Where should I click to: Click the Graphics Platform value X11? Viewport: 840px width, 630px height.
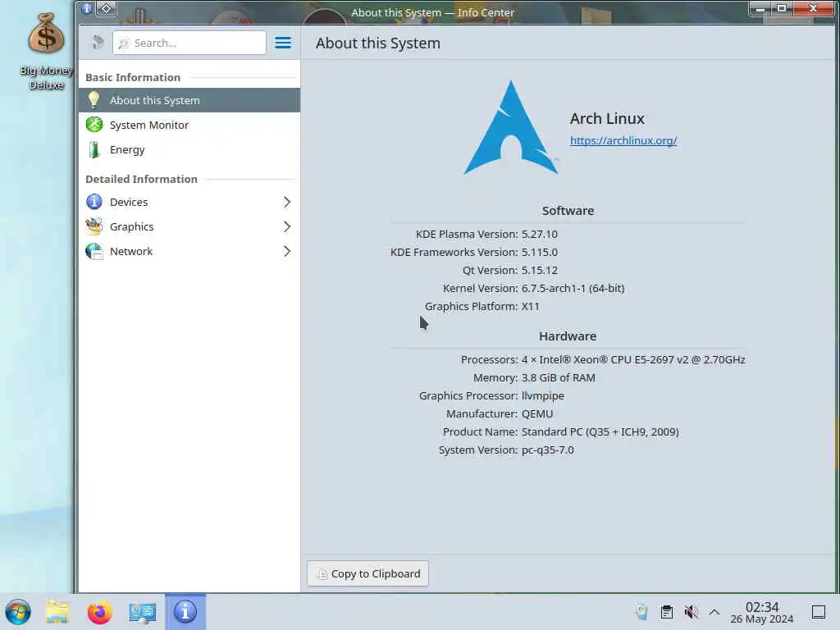click(x=531, y=307)
